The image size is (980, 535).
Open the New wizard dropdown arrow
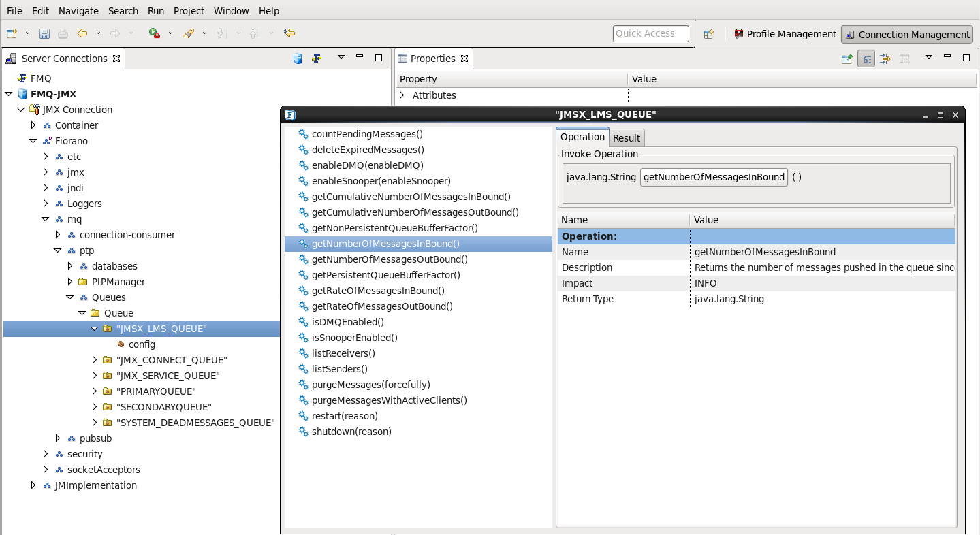(27, 33)
